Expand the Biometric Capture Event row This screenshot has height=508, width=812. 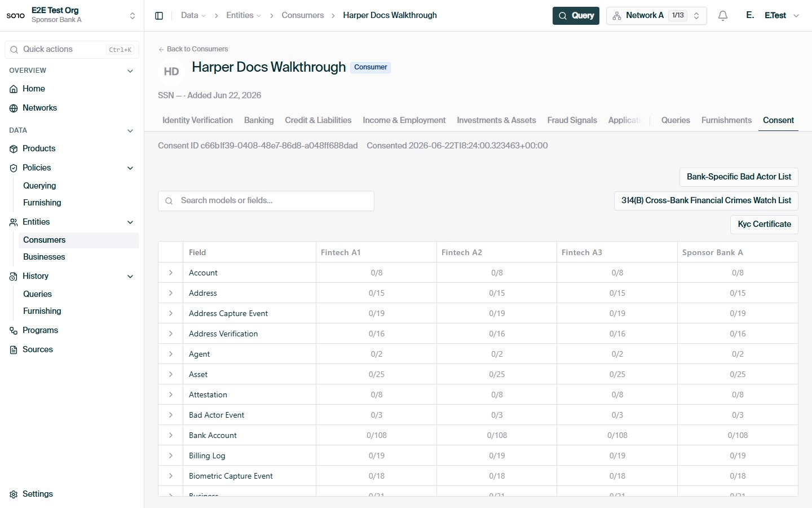(171, 476)
